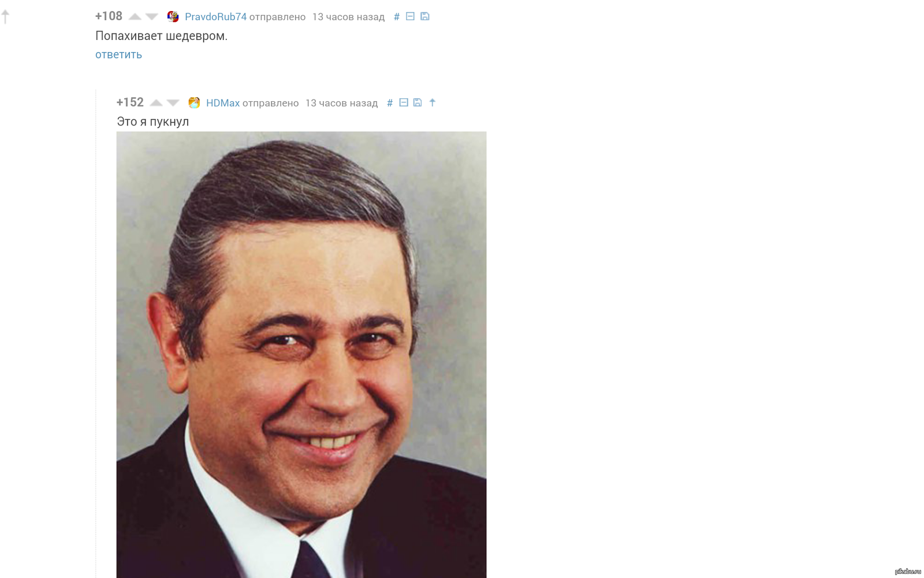
Task: Collapse PravdoRub74's comment thread
Action: click(x=410, y=16)
